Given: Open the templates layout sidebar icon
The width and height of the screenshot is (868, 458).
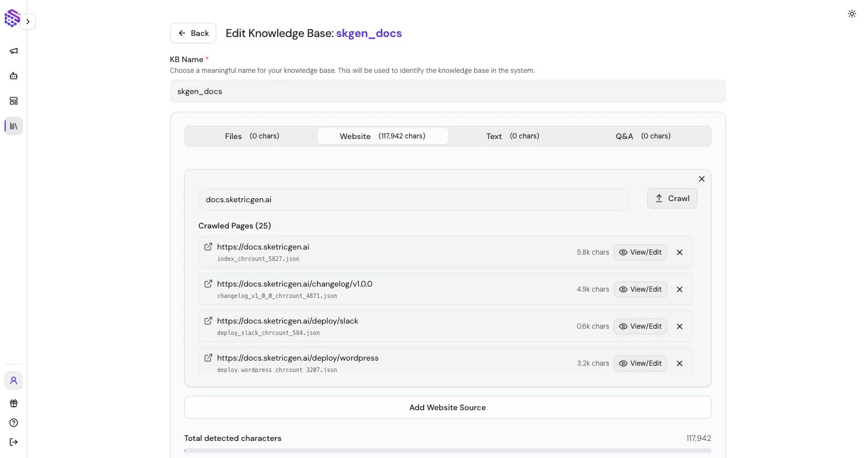Looking at the screenshot, I should (x=14, y=101).
